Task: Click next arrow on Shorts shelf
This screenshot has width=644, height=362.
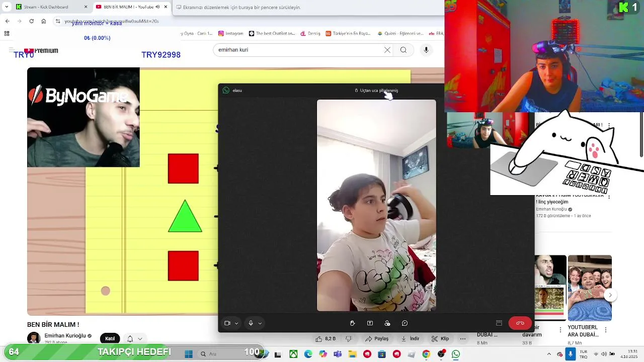Action: click(610, 295)
